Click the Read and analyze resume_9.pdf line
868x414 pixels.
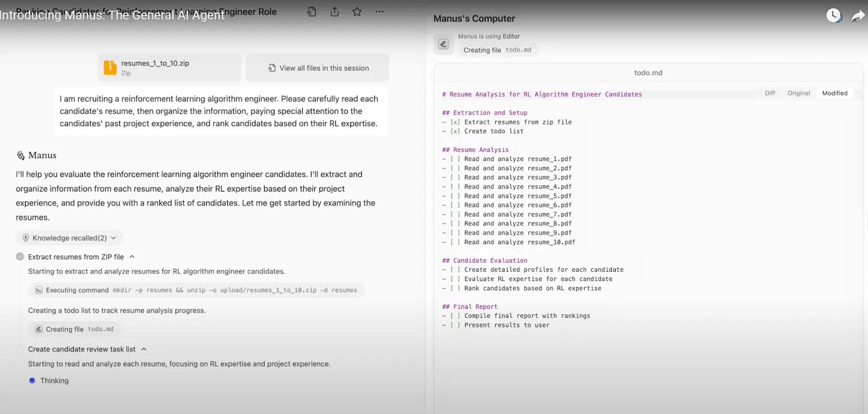coord(507,233)
